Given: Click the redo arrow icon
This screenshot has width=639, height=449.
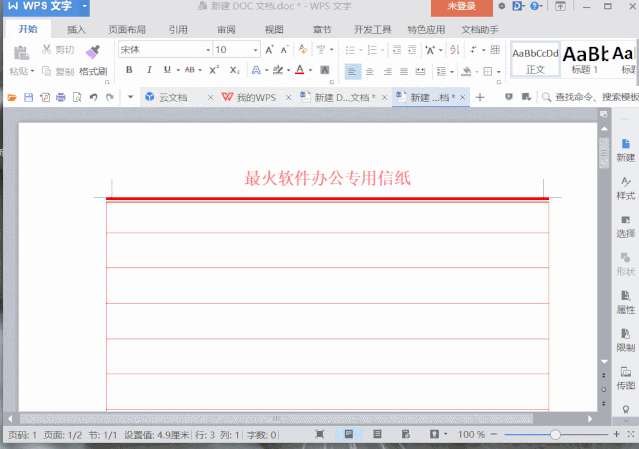Looking at the screenshot, I should (110, 97).
